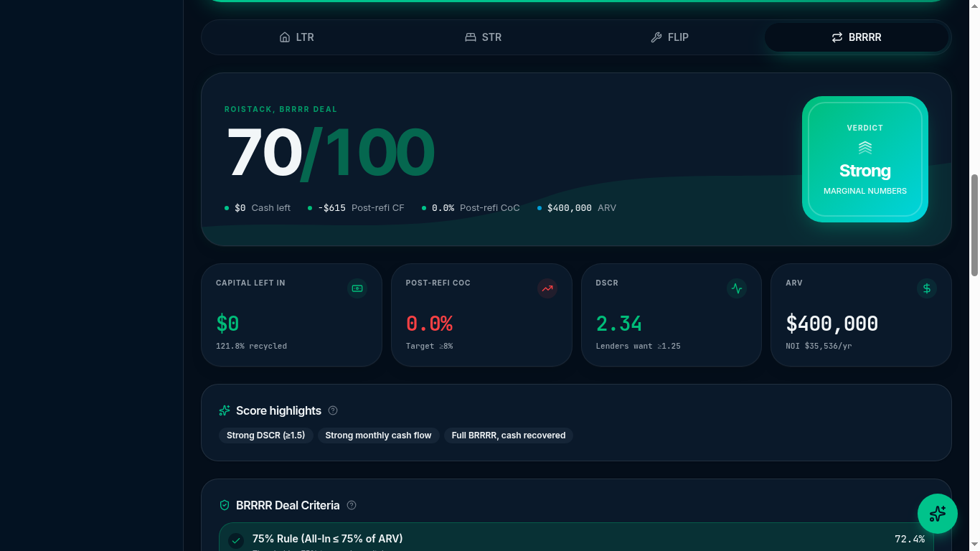Click the dollar icon on ARV card
The image size is (980, 551).
(x=927, y=288)
